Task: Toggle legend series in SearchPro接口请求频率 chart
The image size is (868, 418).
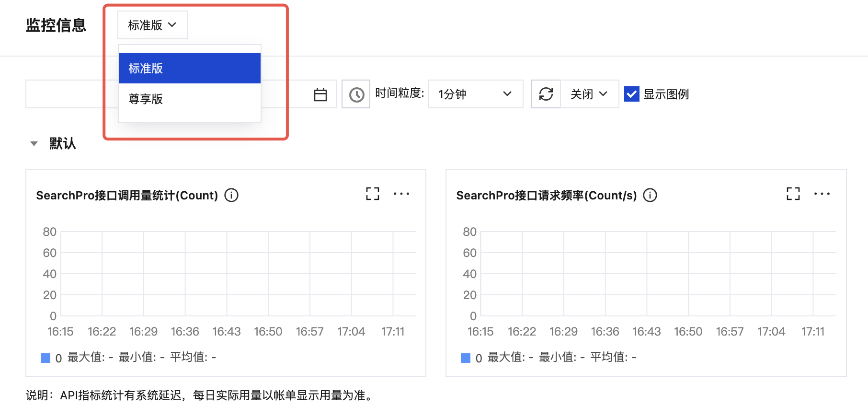Action: pos(466,358)
